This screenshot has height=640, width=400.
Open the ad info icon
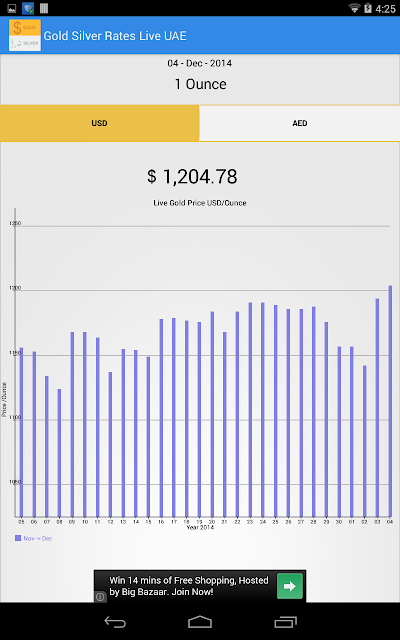pos(100,597)
